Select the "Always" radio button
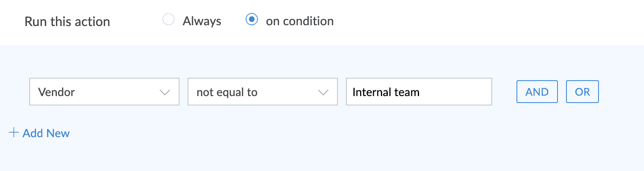 [169, 20]
